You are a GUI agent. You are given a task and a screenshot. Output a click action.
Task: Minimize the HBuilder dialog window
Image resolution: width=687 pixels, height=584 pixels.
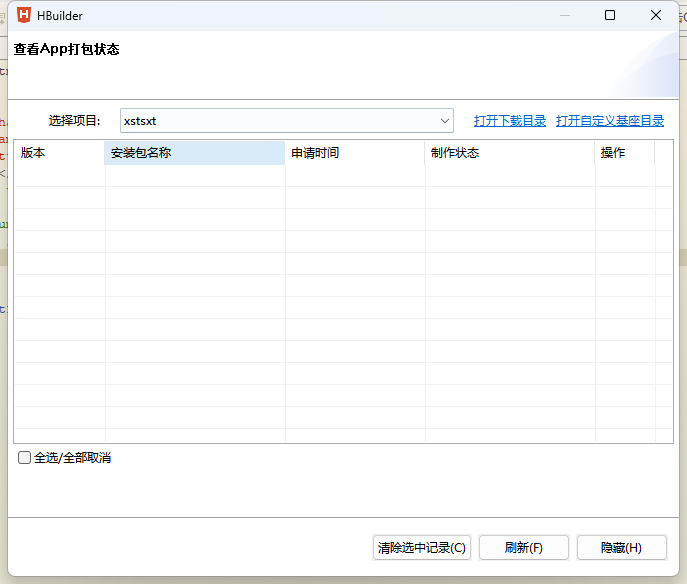[x=564, y=15]
